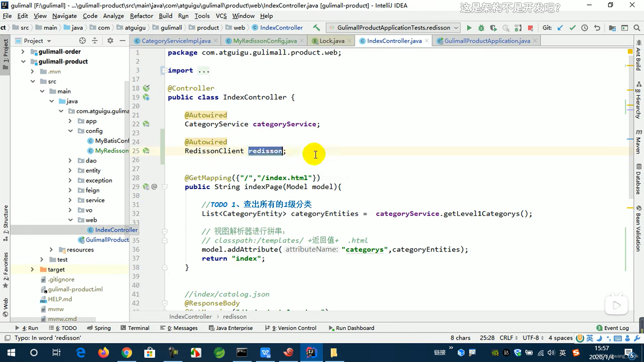Collapse the gulimall-product module node
Screen dimensions: 644x362
[23, 62]
